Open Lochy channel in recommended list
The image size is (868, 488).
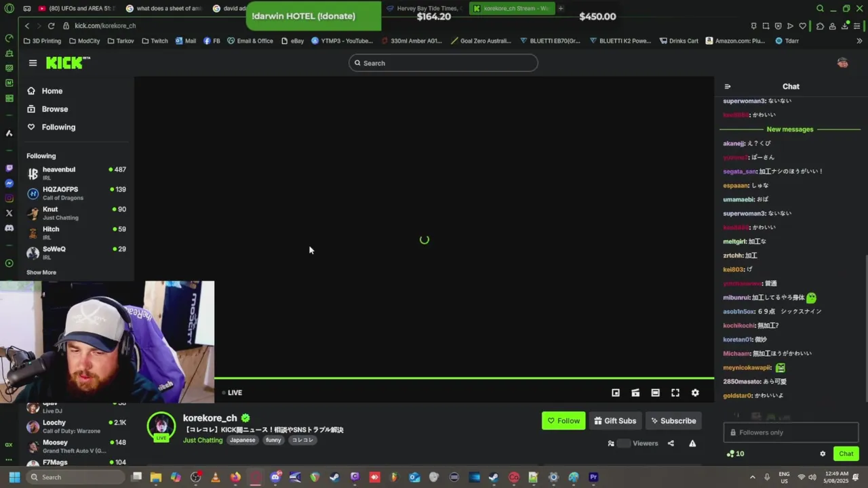[x=76, y=426]
